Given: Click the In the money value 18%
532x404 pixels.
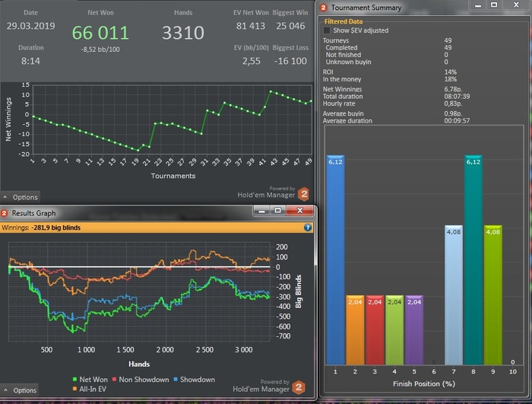Looking at the screenshot, I should [451, 79].
